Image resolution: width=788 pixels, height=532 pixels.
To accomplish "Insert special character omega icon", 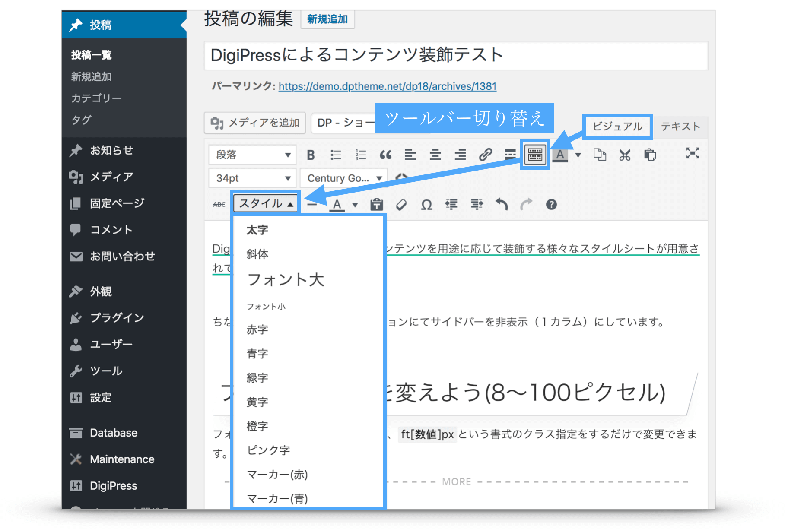I will [426, 204].
